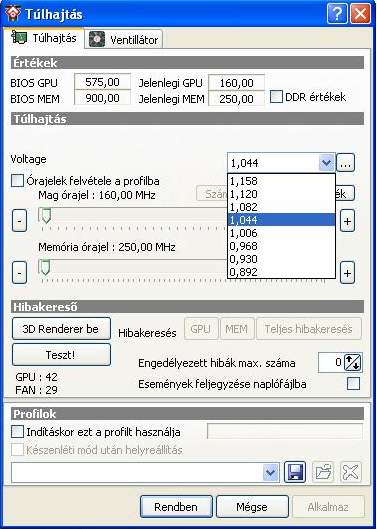The height and width of the screenshot is (529, 377).
Task: Click the Alkalmaz button
Action: 328,506
